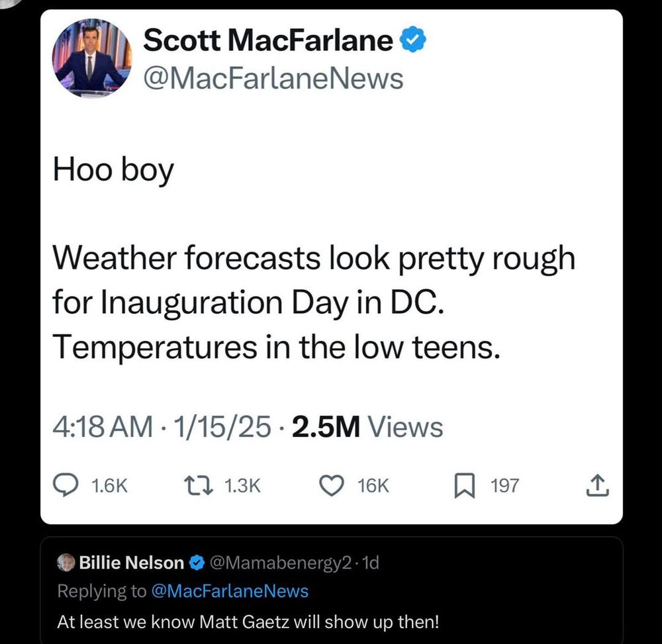Open the share icon on the tweet
662x644 pixels.
[598, 485]
